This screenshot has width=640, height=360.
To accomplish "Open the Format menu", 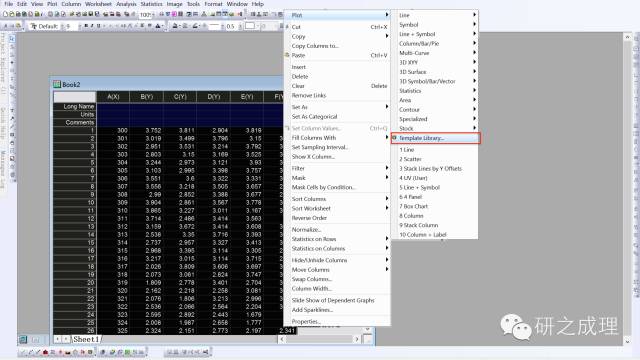I will pos(213,4).
